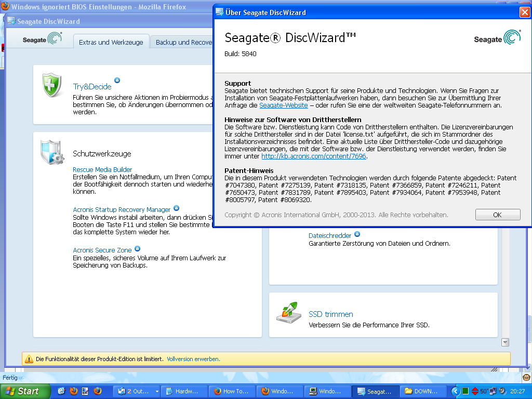Click the Try&Decide green shield icon
532x399 pixels.
coord(52,85)
